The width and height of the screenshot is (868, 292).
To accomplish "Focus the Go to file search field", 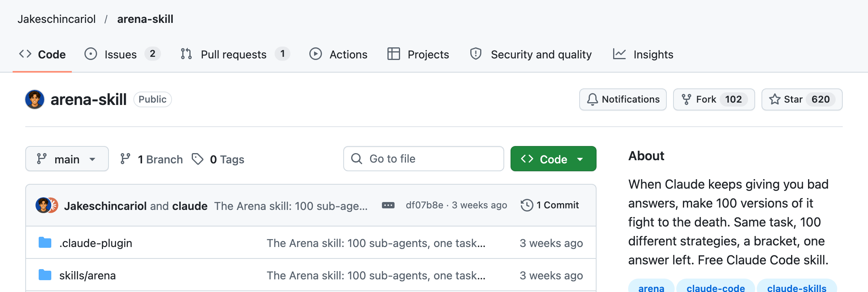I will click(424, 159).
